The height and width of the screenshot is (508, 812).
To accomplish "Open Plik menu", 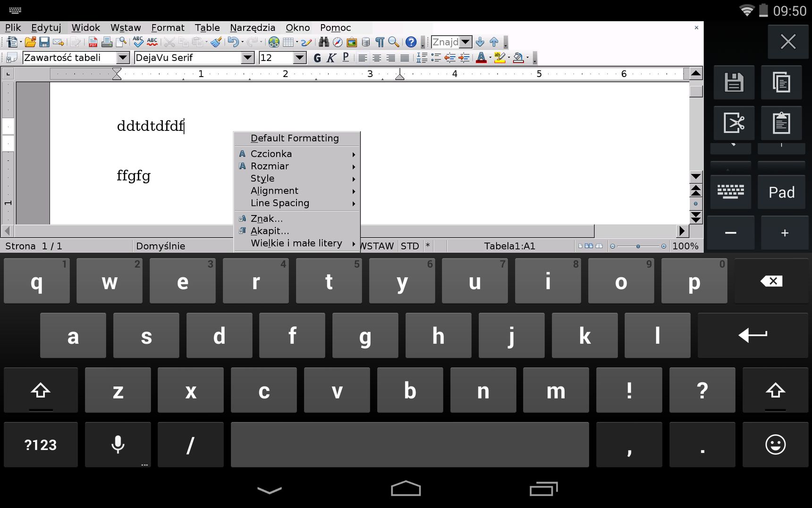I will tap(13, 27).
